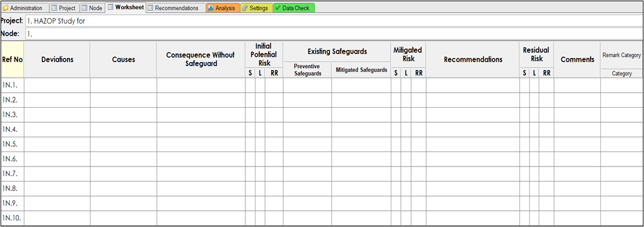Image resolution: width=644 pixels, height=227 pixels.
Task: Click the Project label
Action: [12, 21]
